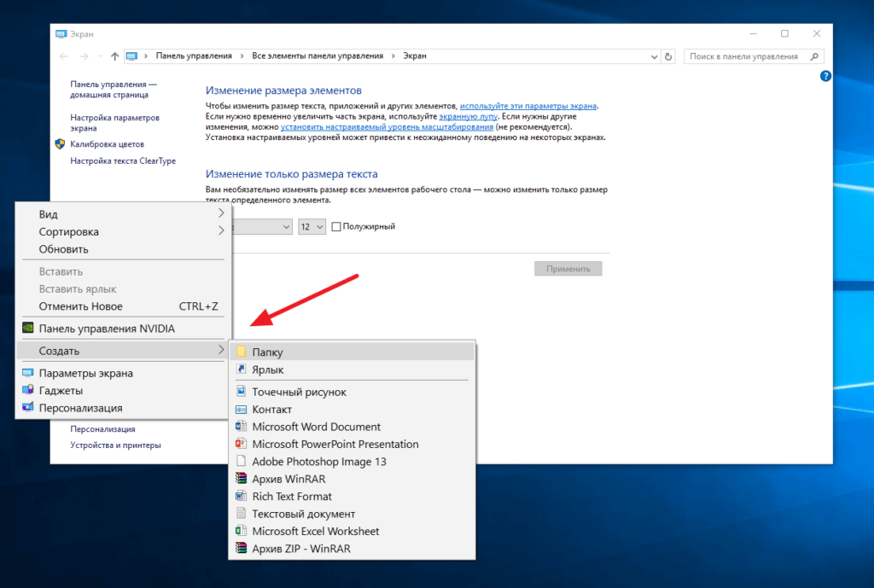The image size is (874, 588).
Task: Click the NVIDIA icon in the context menu
Action: (28, 328)
